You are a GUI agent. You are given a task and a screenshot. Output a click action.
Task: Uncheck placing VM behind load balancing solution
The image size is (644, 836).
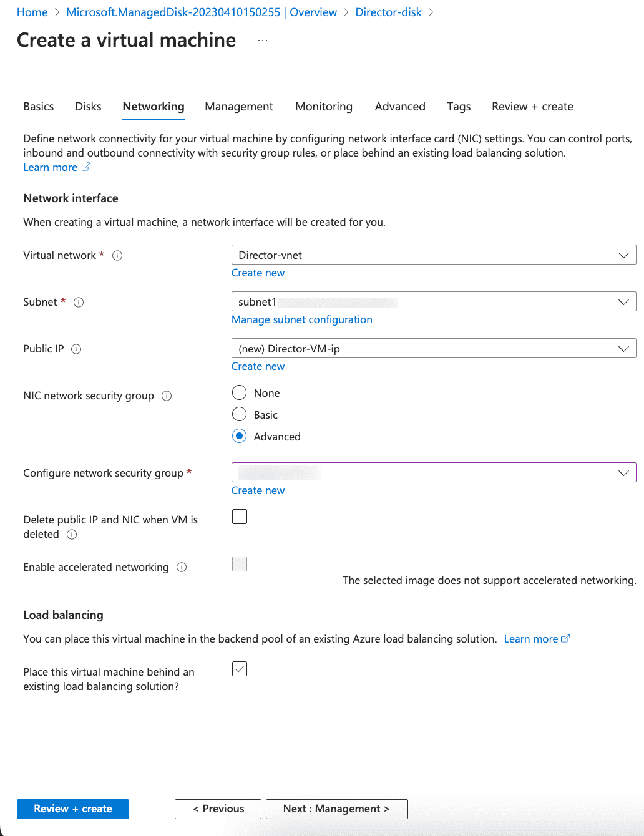click(x=239, y=668)
